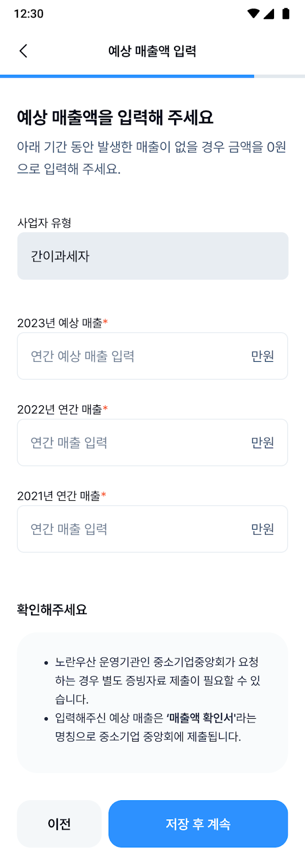Viewport: 305px width, 868px height.
Task: Focus the 2023년 예상 매출 input field
Action: click(x=152, y=356)
